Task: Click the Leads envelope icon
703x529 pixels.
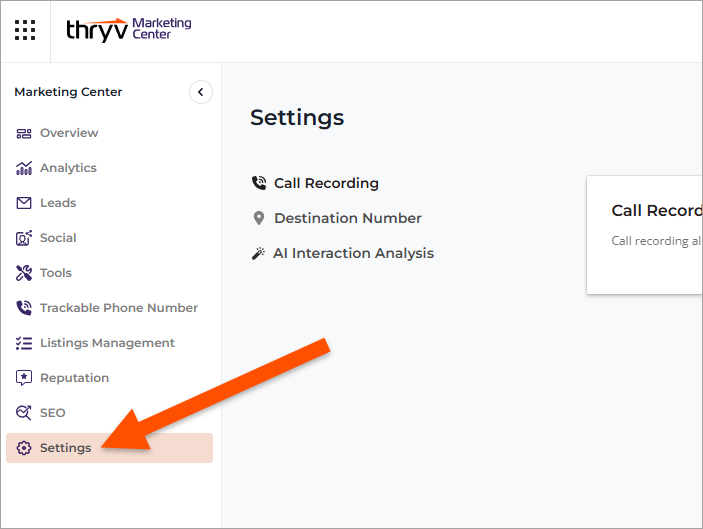Action: [24, 203]
